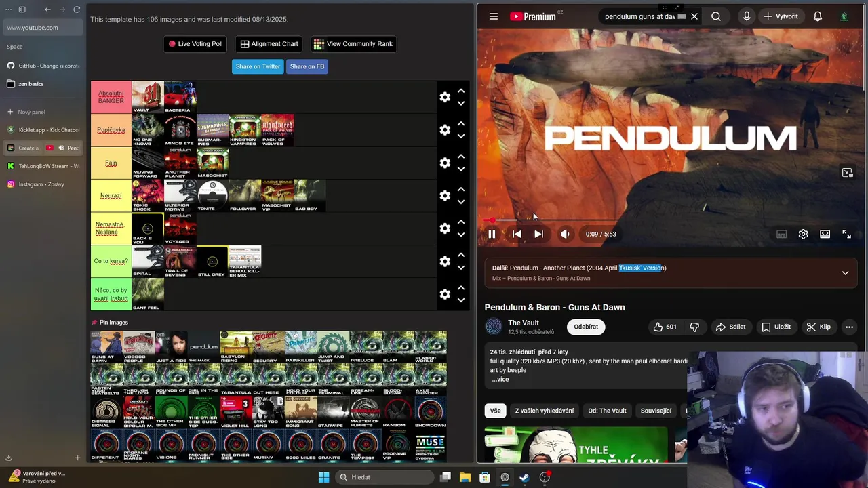Image resolution: width=868 pixels, height=488 pixels.
Task: Switch to the Instagram Zprávy tab
Action: (43, 184)
